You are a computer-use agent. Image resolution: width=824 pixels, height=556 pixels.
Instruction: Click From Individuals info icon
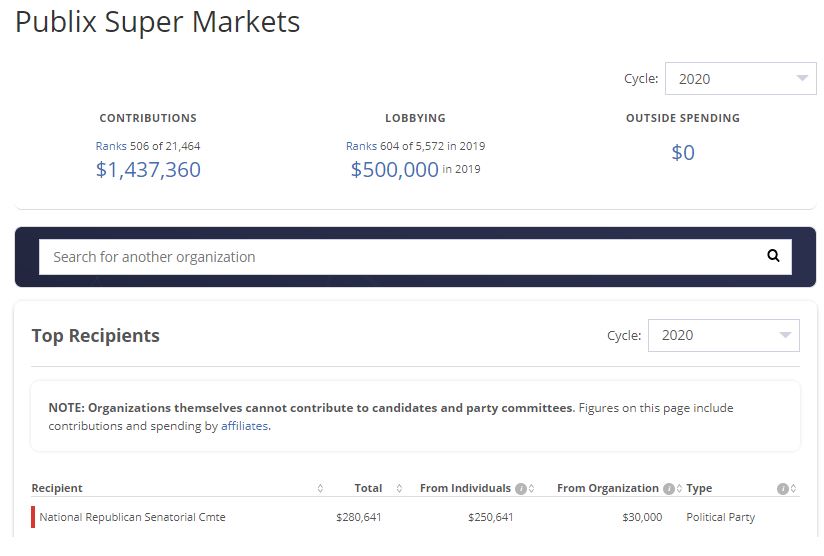coord(520,489)
